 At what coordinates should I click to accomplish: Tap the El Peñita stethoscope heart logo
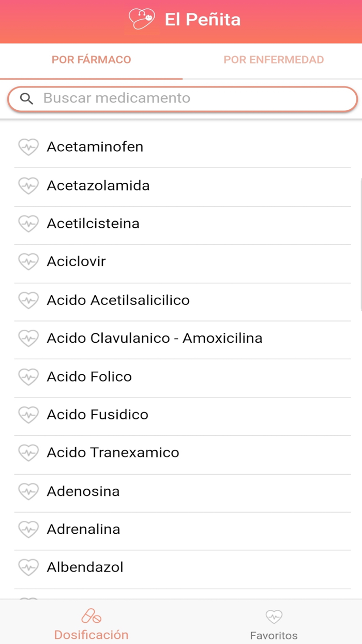coord(142,20)
